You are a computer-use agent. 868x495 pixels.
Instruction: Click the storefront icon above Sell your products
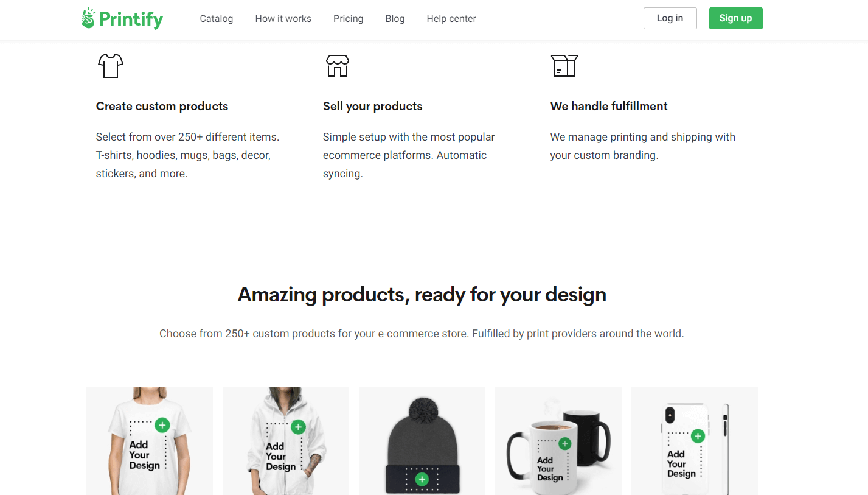(338, 65)
